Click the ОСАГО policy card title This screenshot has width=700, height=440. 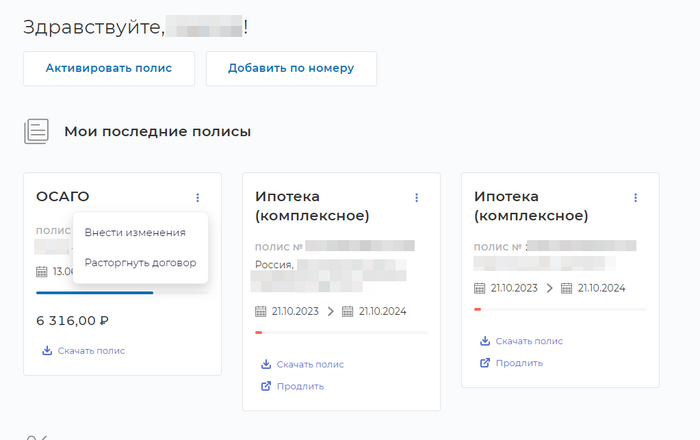pyautogui.click(x=63, y=197)
